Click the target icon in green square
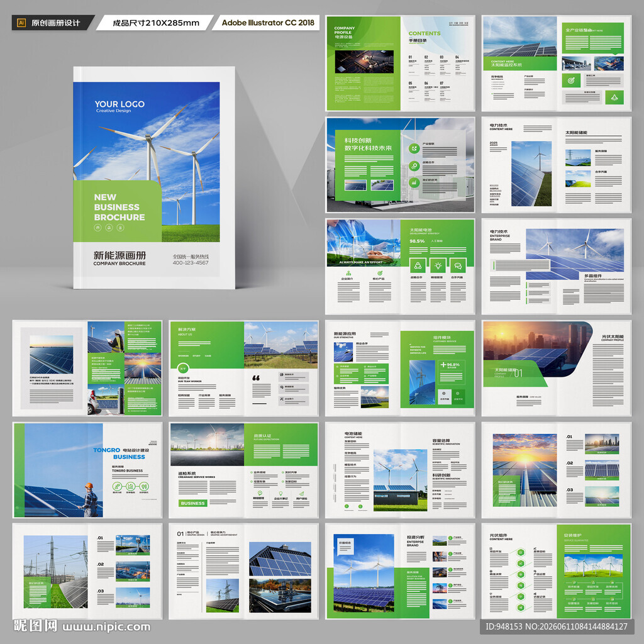This screenshot has height=644, width=644. [x=571, y=80]
